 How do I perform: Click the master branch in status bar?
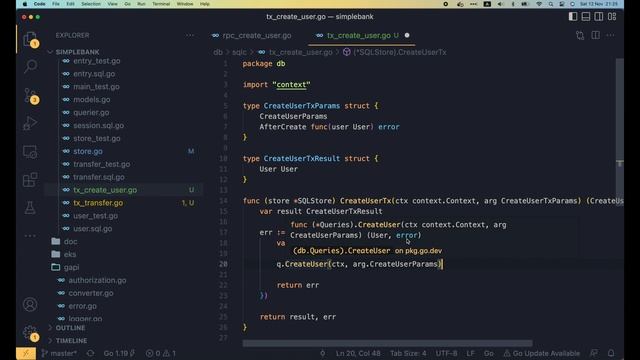pos(59,353)
